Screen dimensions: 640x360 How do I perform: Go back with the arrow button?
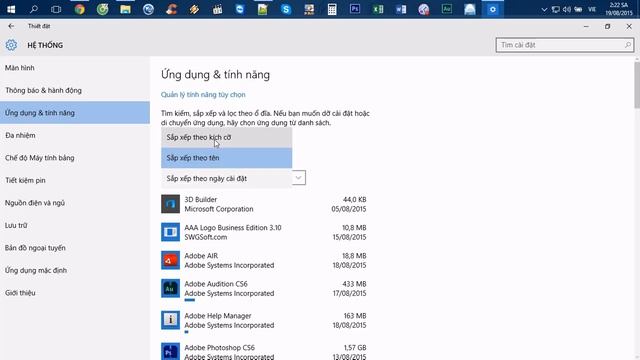(x=11, y=26)
